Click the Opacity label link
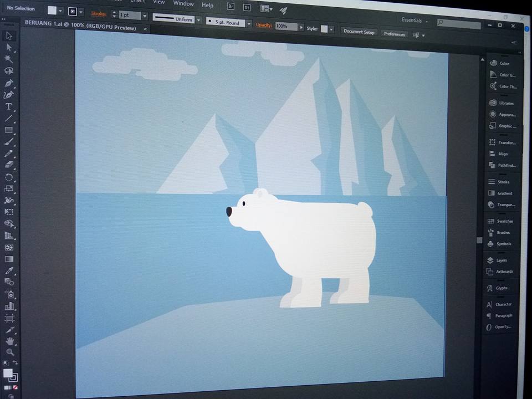This screenshot has width=532, height=399. [x=264, y=25]
